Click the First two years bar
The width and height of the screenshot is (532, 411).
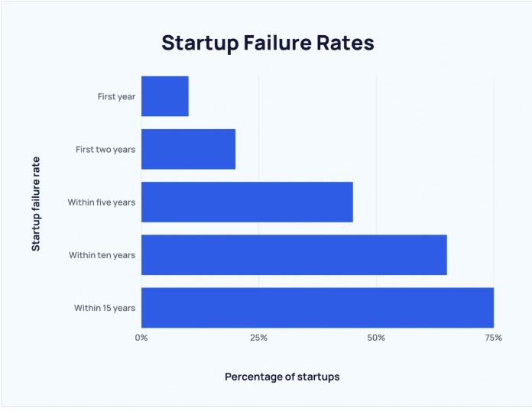pos(188,149)
